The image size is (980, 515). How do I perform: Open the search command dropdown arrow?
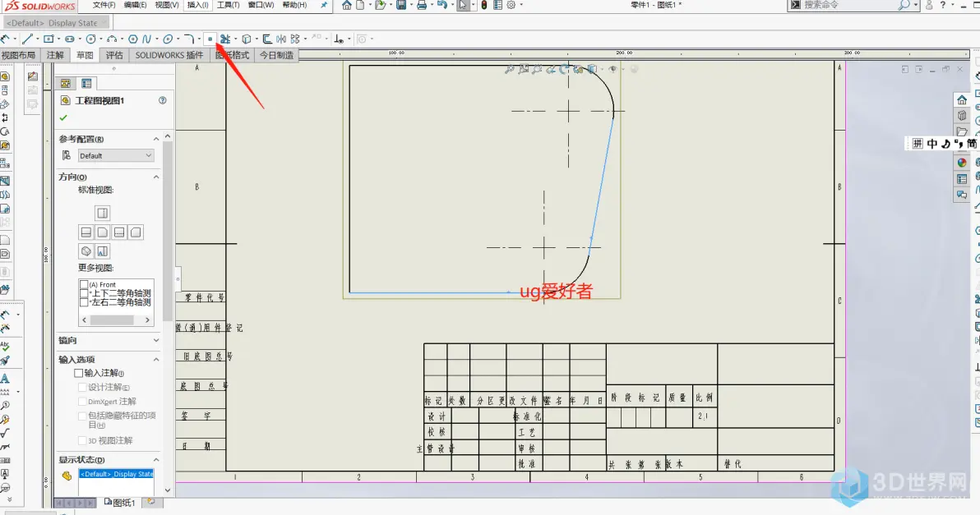coord(916,5)
